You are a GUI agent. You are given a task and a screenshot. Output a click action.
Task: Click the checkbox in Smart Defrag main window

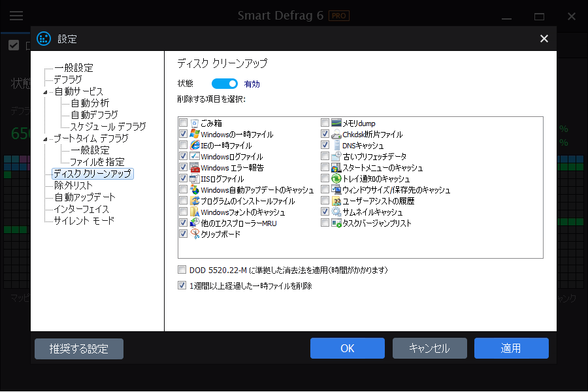click(14, 45)
